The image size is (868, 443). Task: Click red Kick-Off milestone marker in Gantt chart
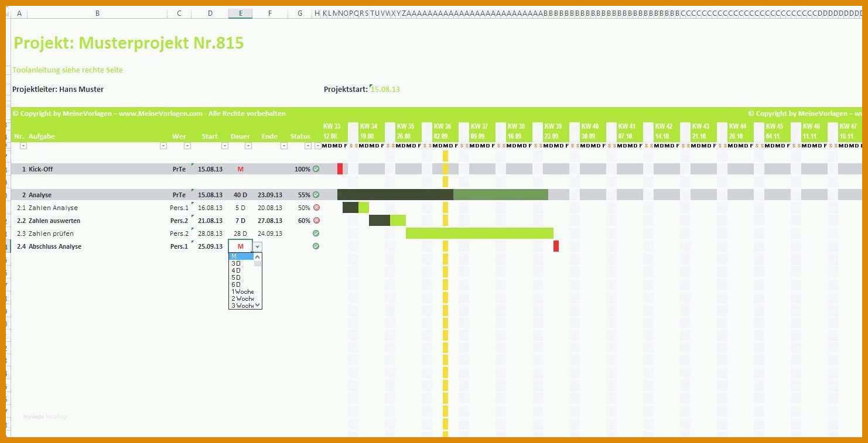click(x=340, y=169)
